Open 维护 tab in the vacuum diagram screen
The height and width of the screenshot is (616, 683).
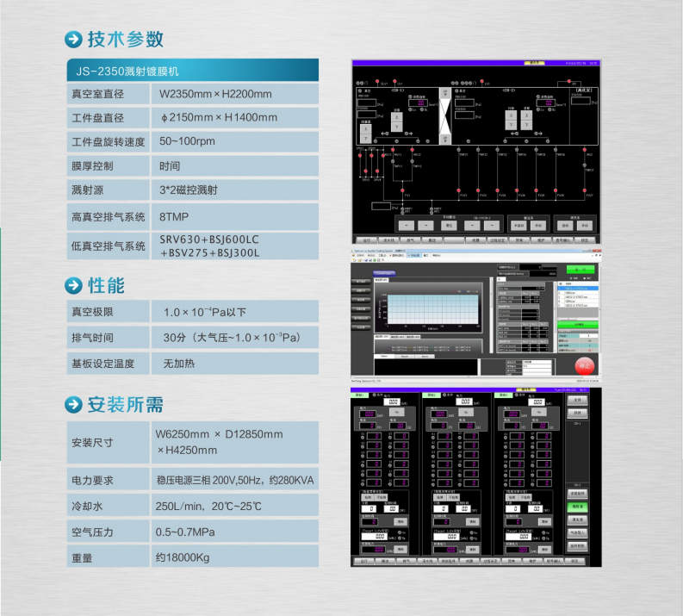542,240
